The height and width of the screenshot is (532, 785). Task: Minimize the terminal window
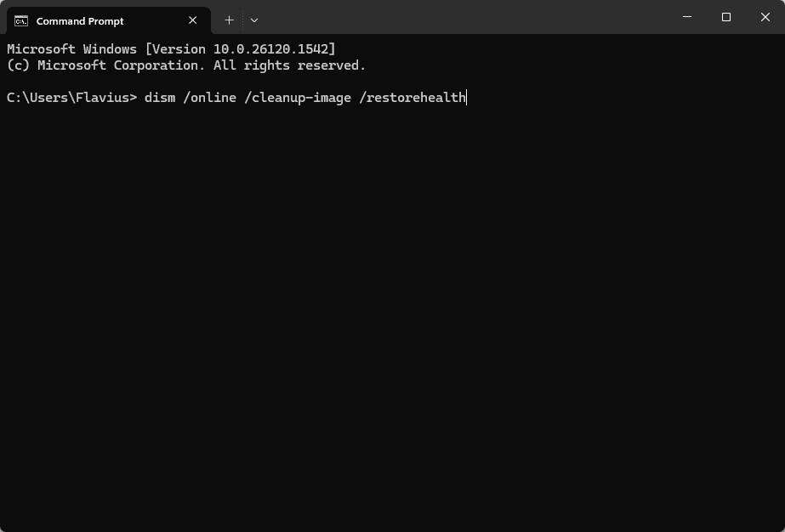tap(687, 17)
